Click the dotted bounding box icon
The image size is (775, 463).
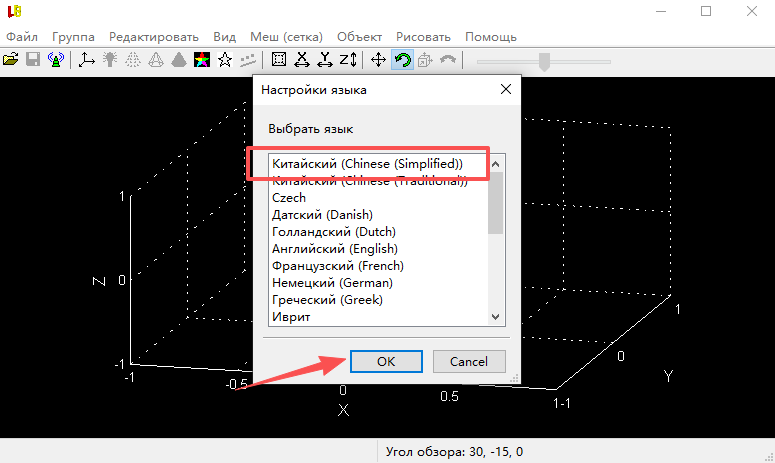click(279, 60)
